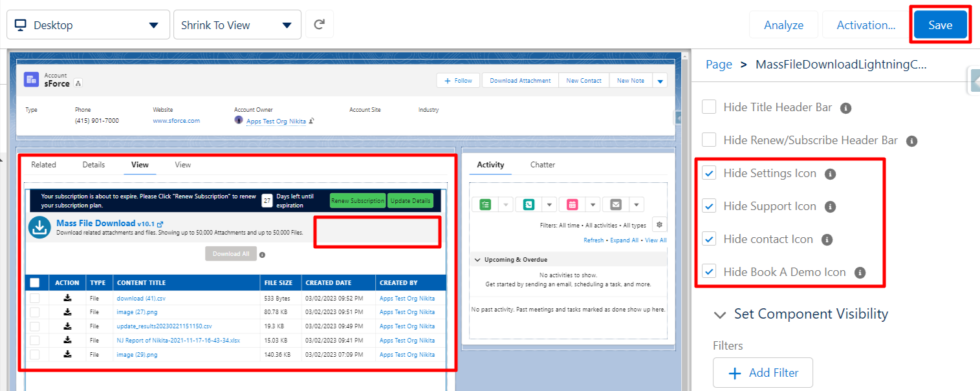The height and width of the screenshot is (391, 980).
Task: Click the 03/02/2023 07:09 PM created date
Action: (334, 355)
